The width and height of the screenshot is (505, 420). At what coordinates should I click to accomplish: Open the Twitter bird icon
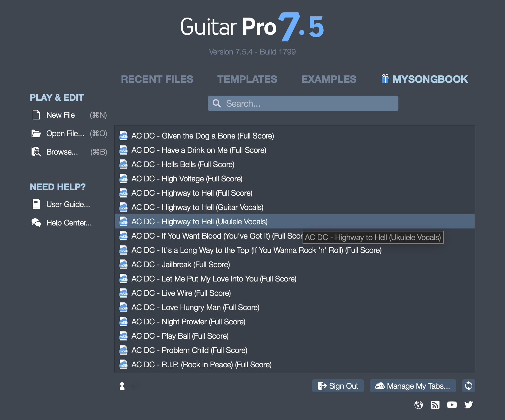468,405
